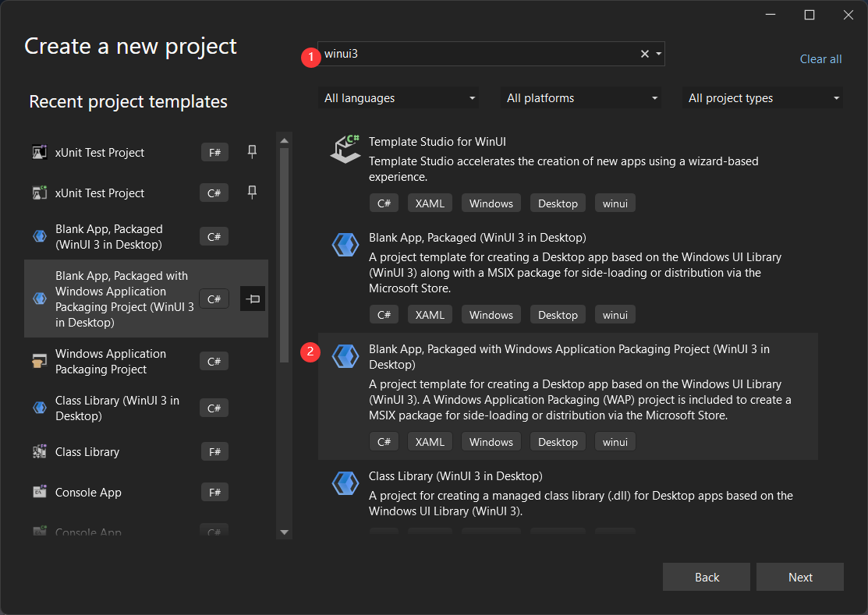Image resolution: width=868 pixels, height=615 pixels.
Task: Pin the selected Blank App WAP template
Action: click(x=252, y=299)
